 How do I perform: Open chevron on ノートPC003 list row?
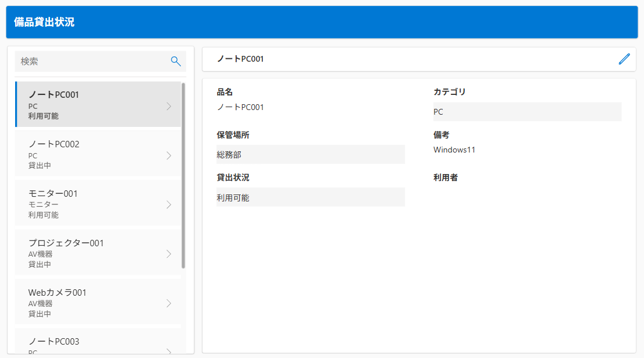click(x=169, y=351)
